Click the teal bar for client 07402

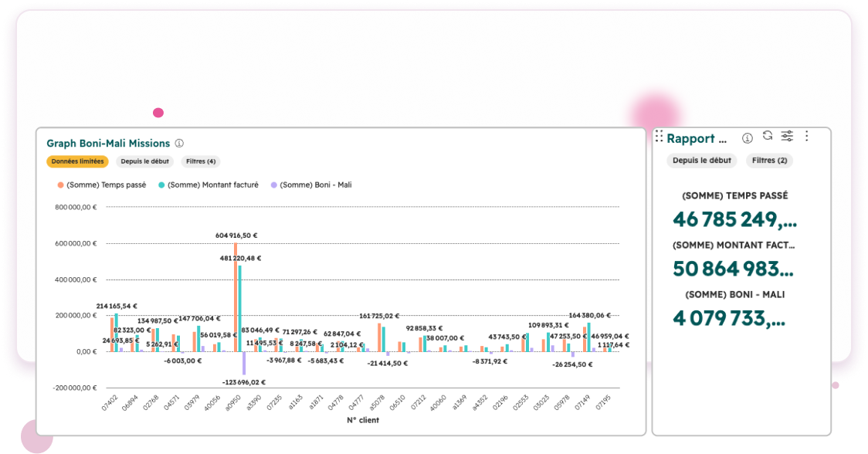pos(117,333)
